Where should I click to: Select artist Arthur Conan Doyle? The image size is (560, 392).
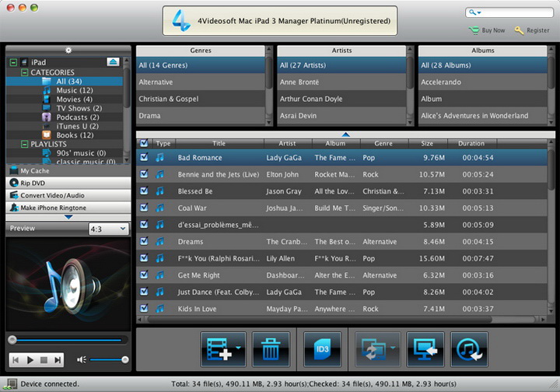click(341, 99)
